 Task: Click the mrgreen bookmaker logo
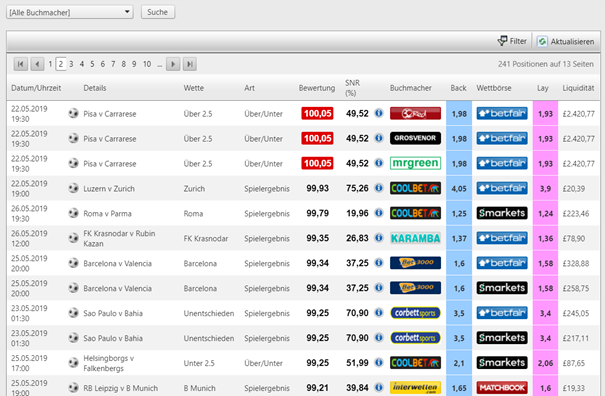click(415, 163)
